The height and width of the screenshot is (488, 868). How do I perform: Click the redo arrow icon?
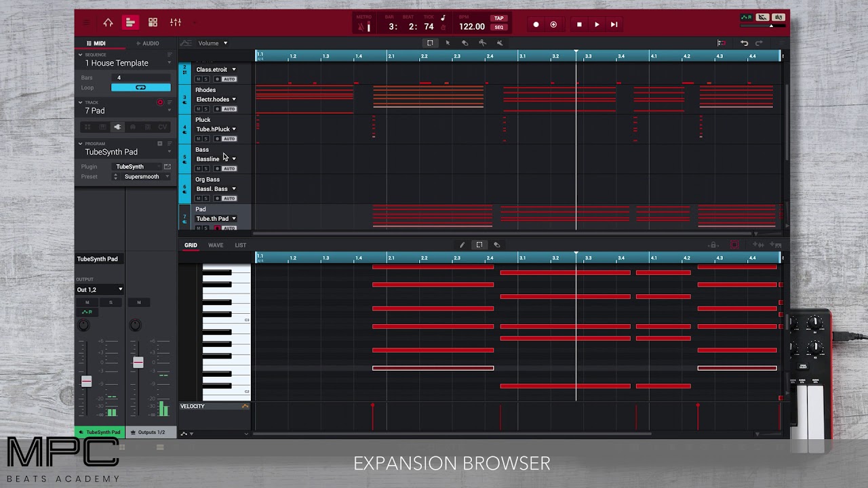pos(759,43)
